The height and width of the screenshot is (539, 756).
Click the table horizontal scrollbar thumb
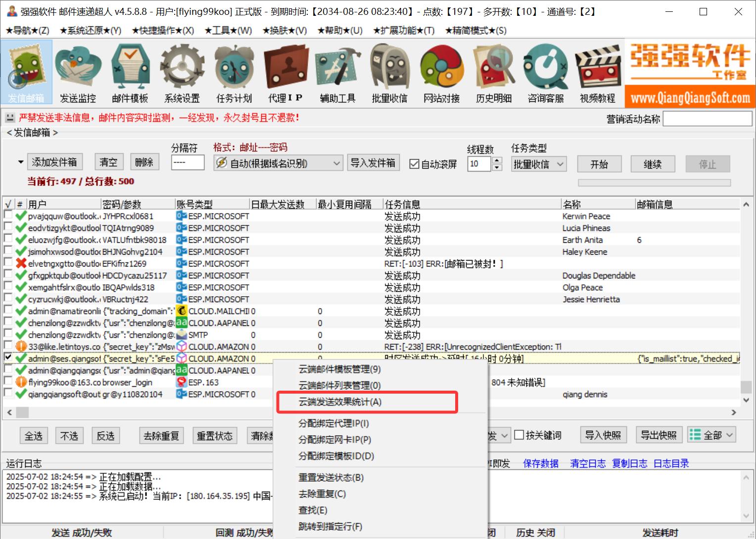[23, 412]
